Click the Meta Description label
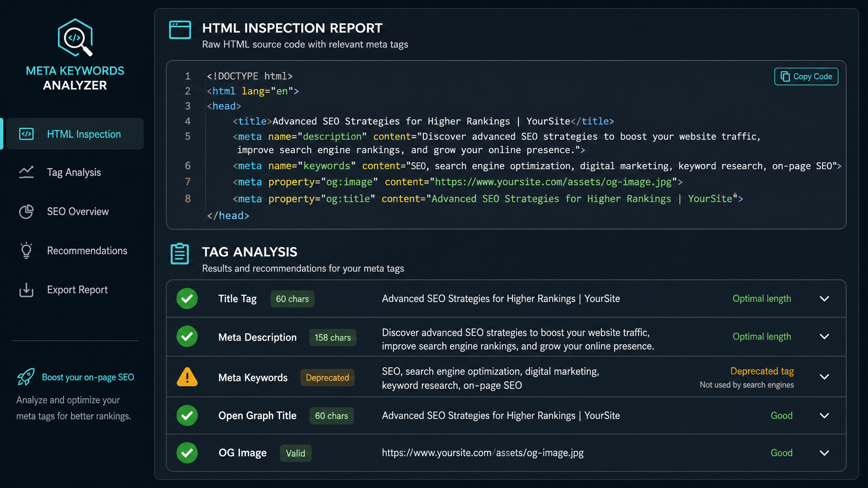868x488 pixels. coord(257,338)
